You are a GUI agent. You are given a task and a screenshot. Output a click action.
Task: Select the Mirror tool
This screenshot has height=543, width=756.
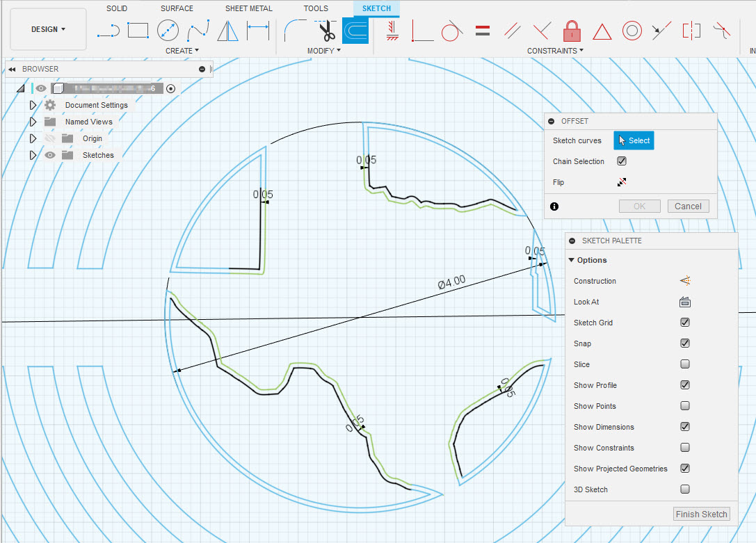coord(227,31)
